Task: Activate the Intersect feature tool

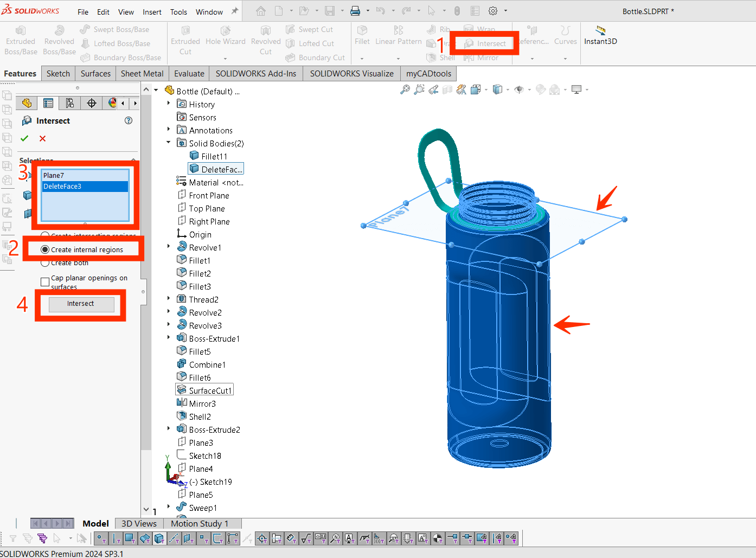Action: [484, 43]
